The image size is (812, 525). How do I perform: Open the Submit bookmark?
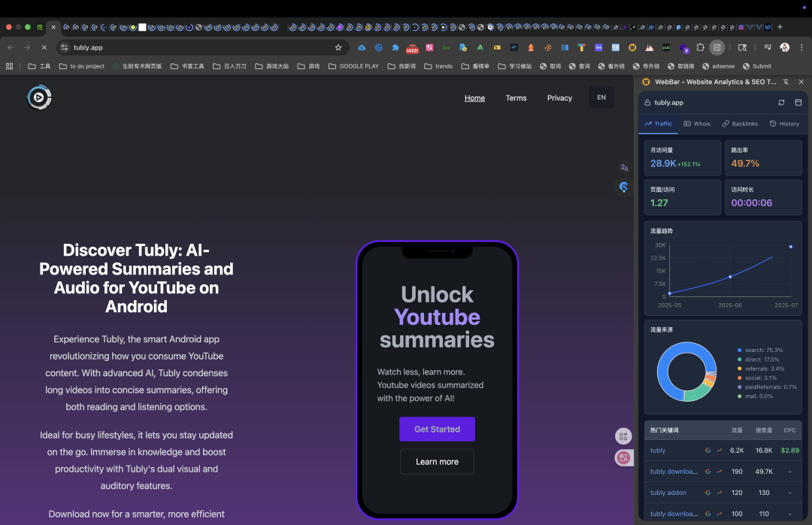tap(756, 66)
